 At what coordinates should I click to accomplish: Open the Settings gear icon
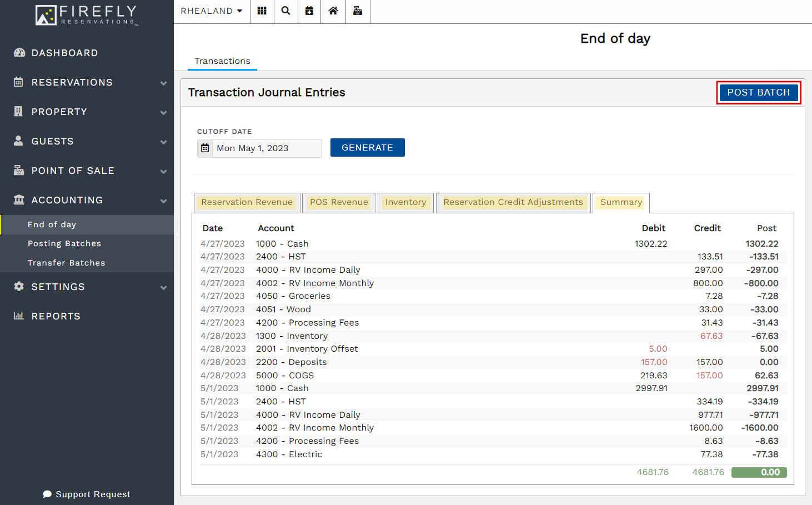pos(19,287)
